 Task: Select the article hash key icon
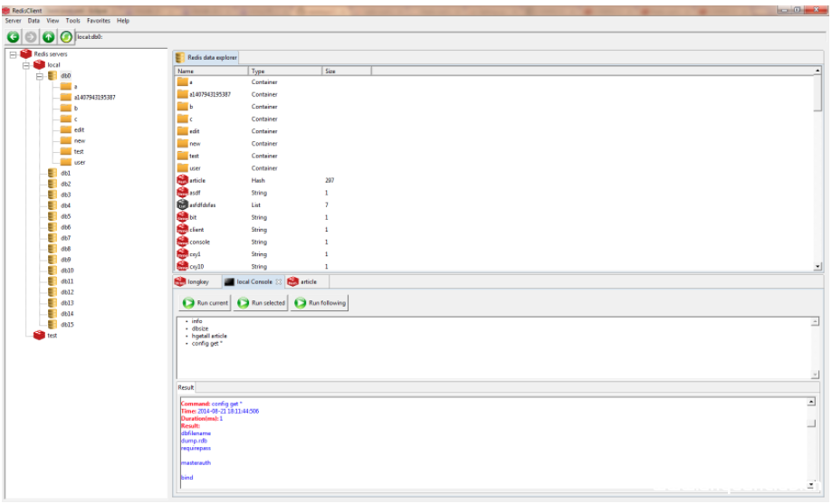click(x=182, y=181)
